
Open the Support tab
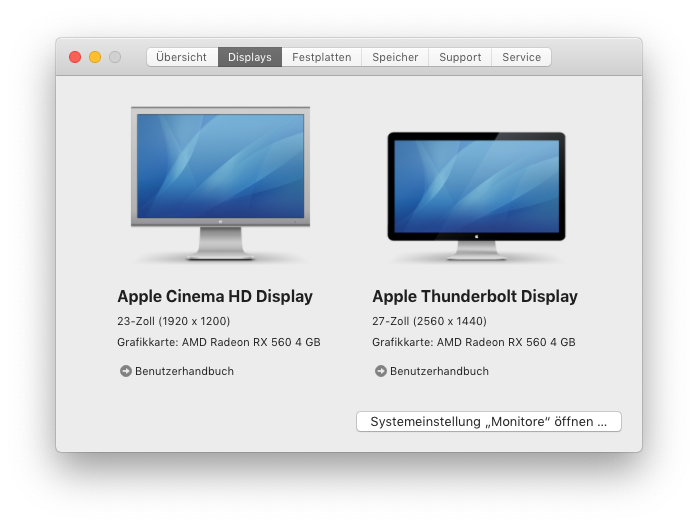tap(460, 57)
